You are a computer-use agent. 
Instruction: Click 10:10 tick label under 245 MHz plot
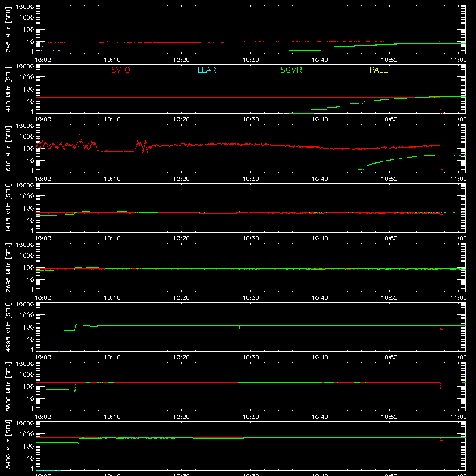[x=112, y=60]
